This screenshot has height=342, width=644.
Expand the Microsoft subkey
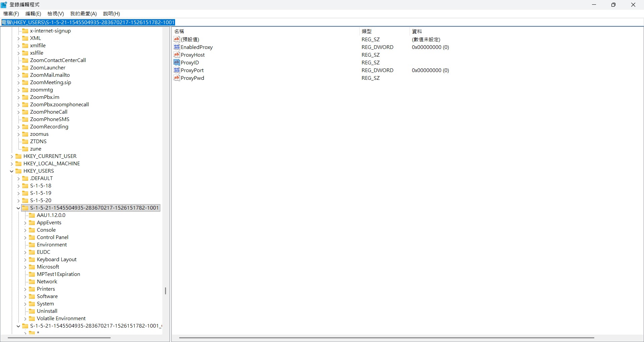pos(25,267)
